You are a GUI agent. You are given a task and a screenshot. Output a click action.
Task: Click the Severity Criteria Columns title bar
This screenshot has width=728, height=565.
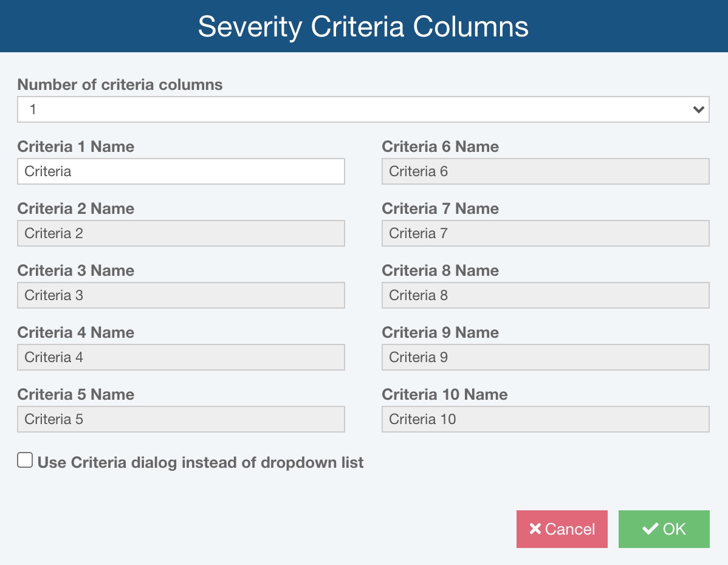(x=363, y=27)
